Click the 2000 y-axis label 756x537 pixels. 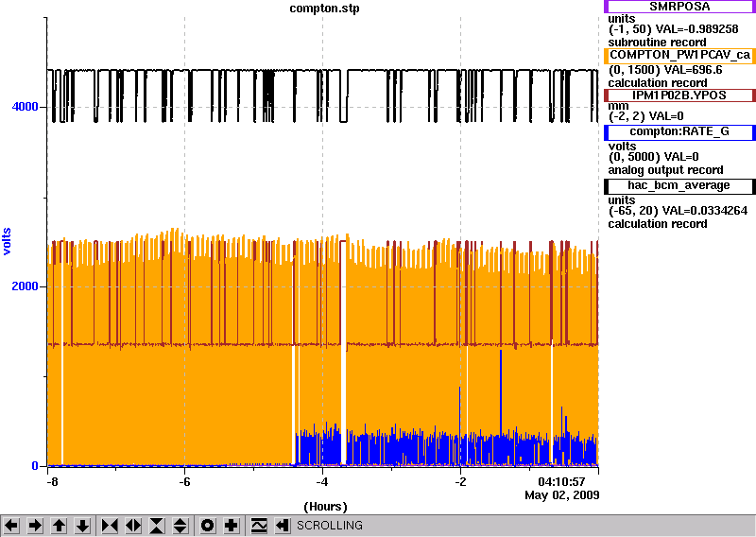point(26,286)
